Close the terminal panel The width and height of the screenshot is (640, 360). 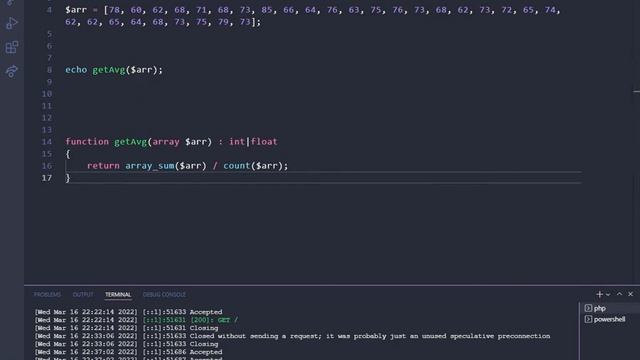point(631,294)
